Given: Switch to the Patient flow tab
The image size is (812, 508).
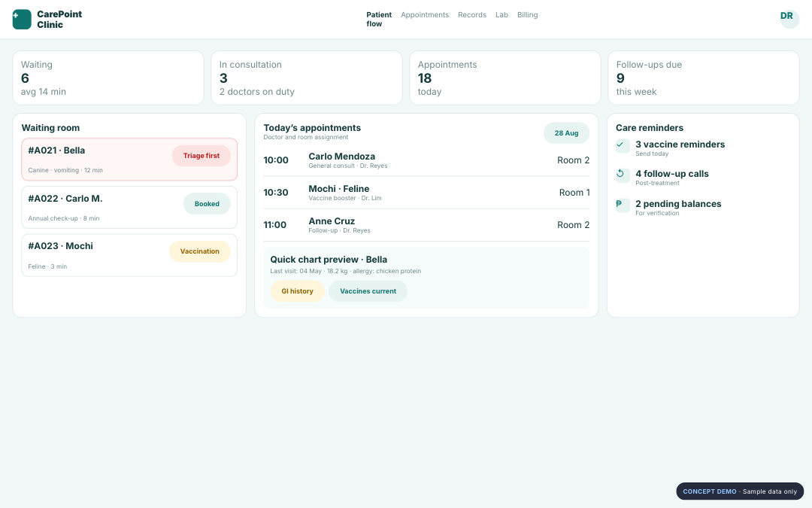Looking at the screenshot, I should tap(379, 19).
